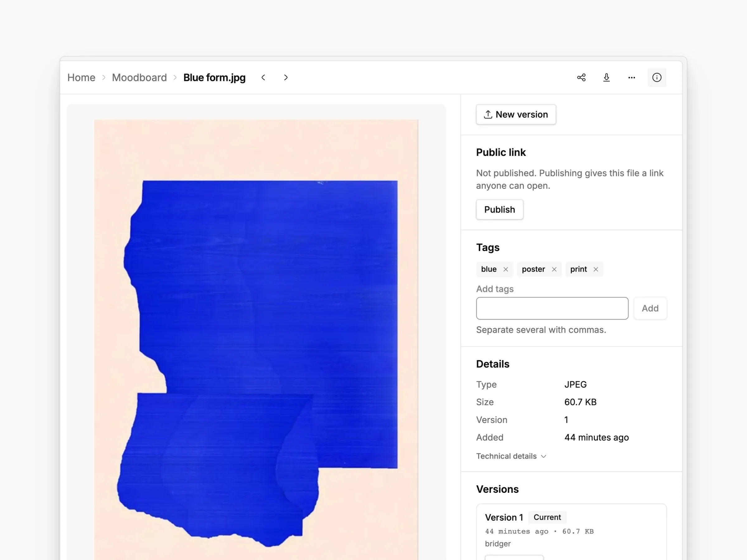Click the blue form image preview
747x560 pixels.
pyautogui.click(x=256, y=339)
